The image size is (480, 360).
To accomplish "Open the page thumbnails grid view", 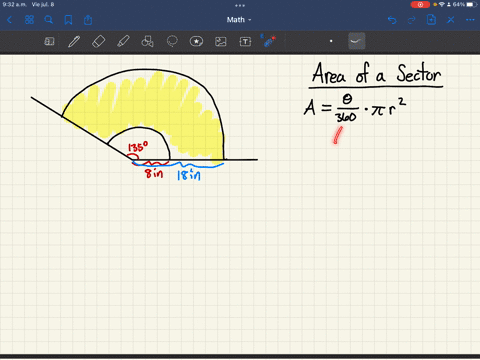I will (x=29, y=20).
